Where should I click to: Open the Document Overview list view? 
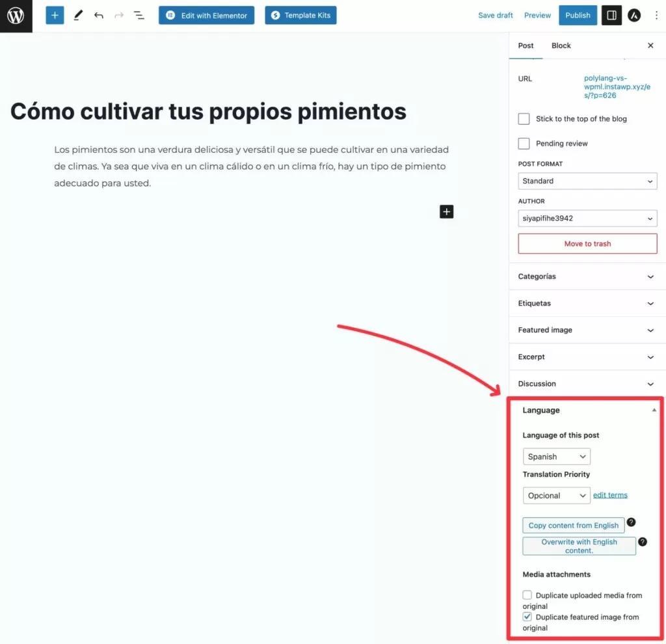pyautogui.click(x=139, y=16)
